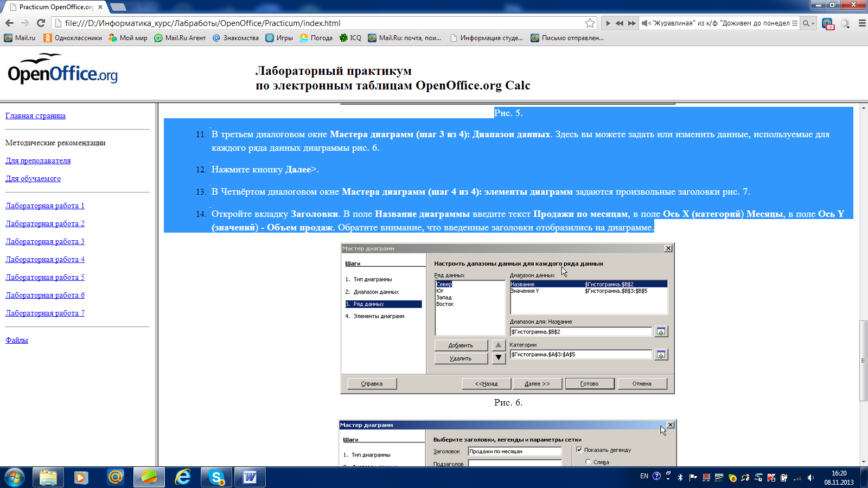The height and width of the screenshot is (488, 868).
Task: Open the Письмо отправлен... bookmark
Action: (x=567, y=38)
